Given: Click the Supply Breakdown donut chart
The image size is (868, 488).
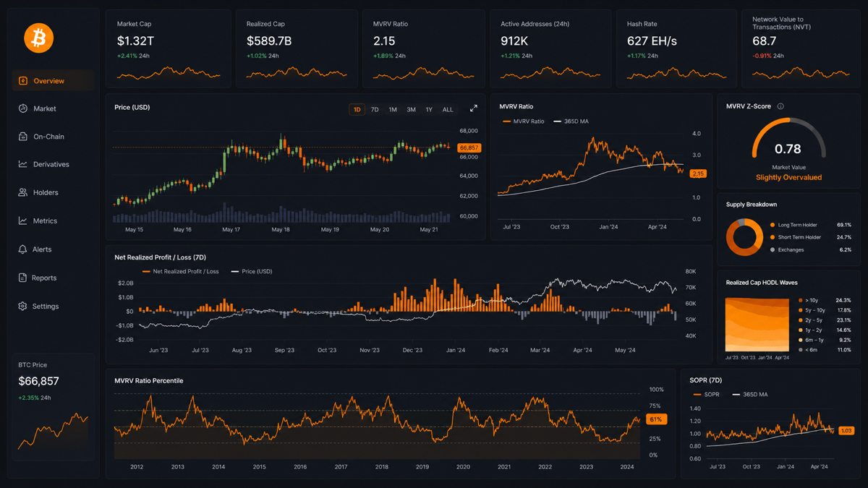Looking at the screenshot, I should (744, 237).
